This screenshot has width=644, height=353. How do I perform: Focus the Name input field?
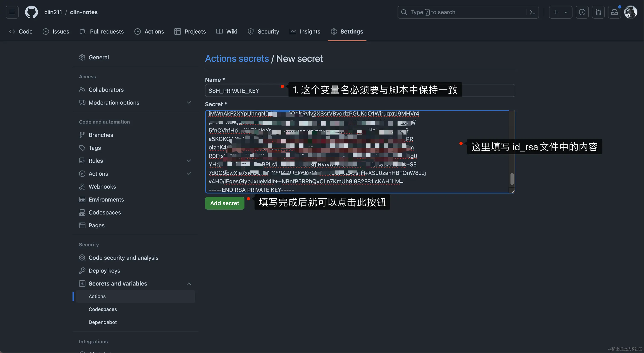(245, 90)
